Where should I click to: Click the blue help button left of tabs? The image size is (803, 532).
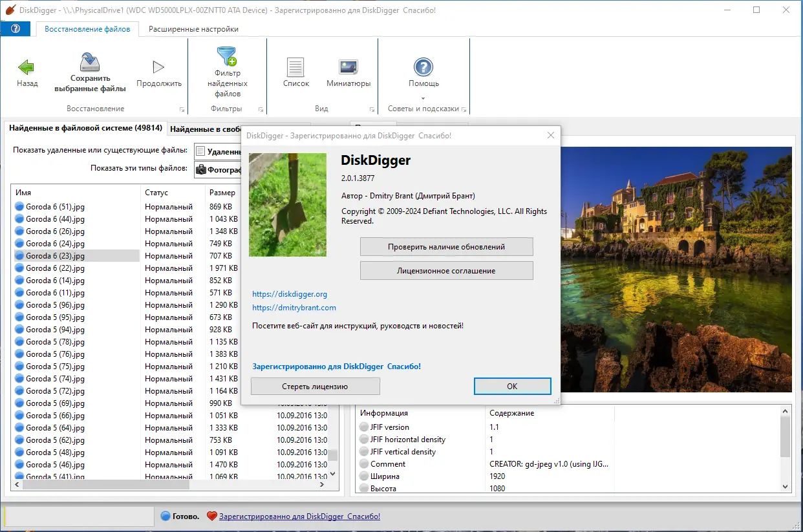pos(16,29)
